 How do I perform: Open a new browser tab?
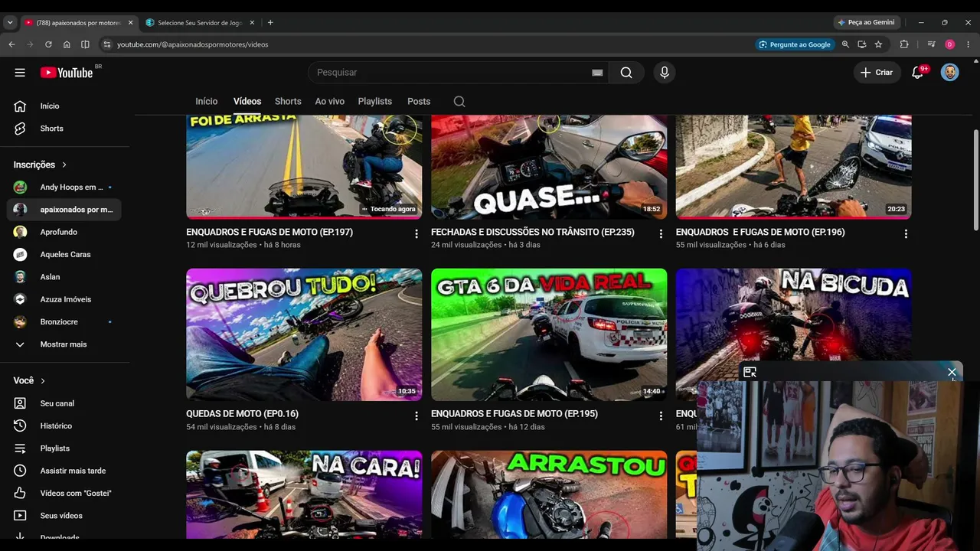point(270,23)
